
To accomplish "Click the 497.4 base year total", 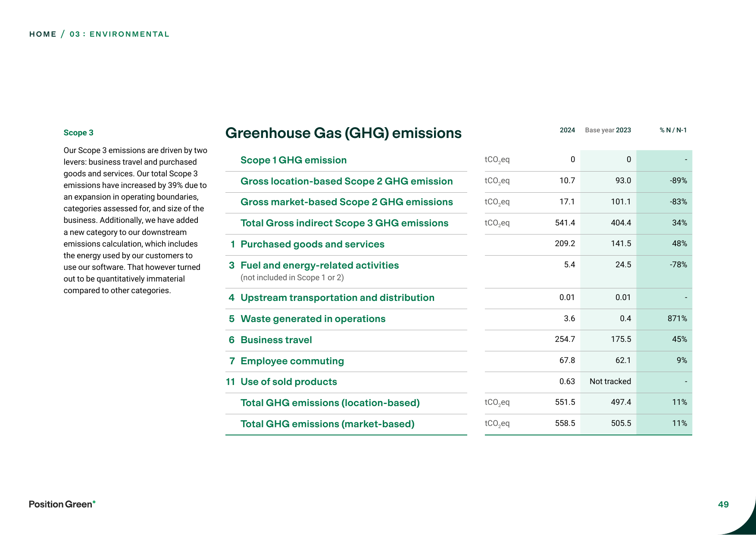I will pos(621,402).
